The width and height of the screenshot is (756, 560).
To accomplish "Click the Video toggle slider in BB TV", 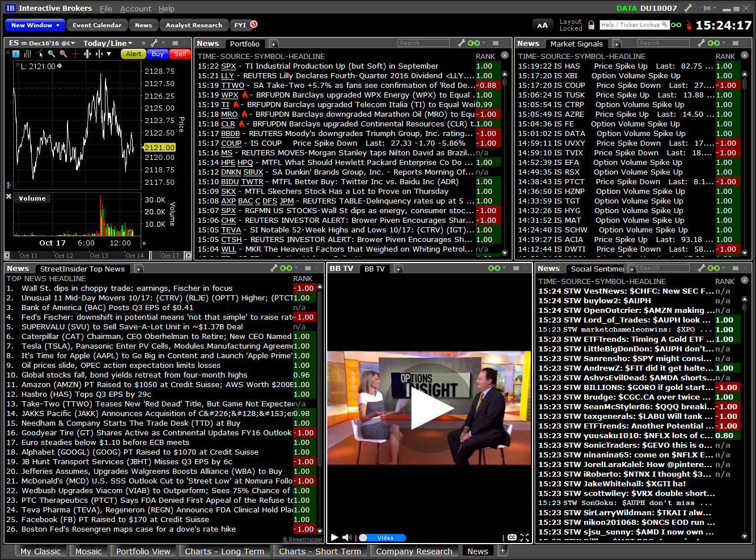I will 383,537.
